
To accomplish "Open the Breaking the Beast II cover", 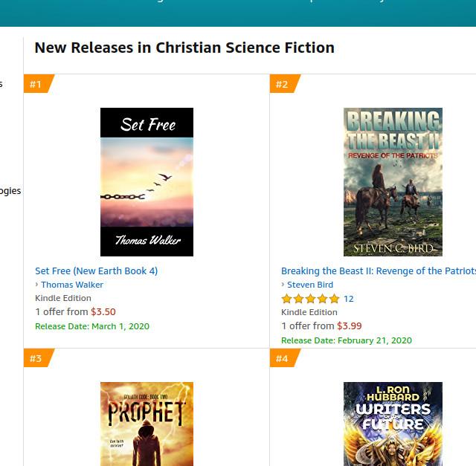I will pos(393,182).
